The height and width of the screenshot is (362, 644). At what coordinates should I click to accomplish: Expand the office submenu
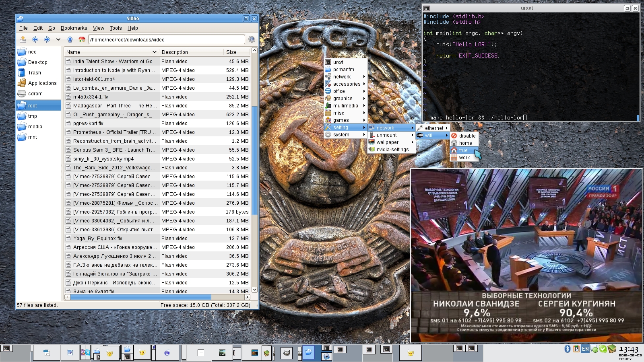point(346,91)
